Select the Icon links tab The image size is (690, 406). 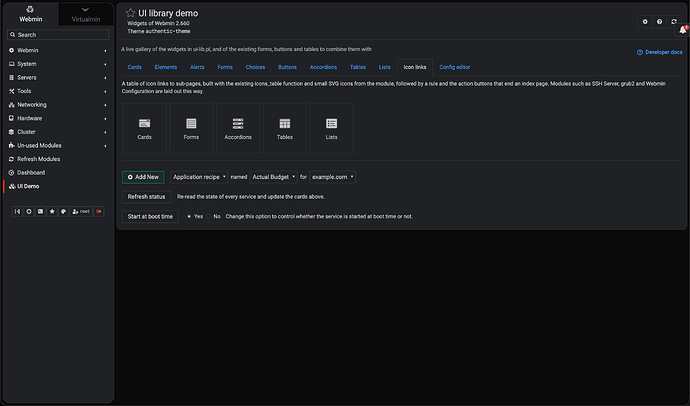click(415, 67)
